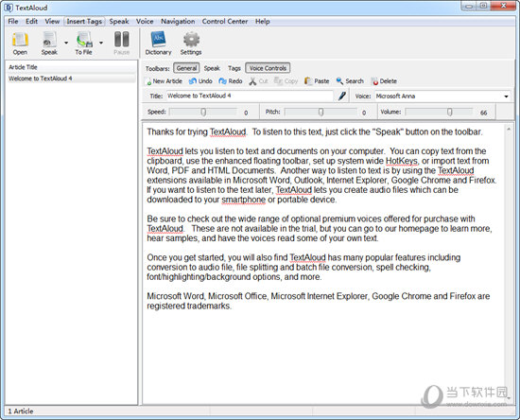Click the text area scrollbar up arrow
The image size is (520, 420).
coord(509,129)
